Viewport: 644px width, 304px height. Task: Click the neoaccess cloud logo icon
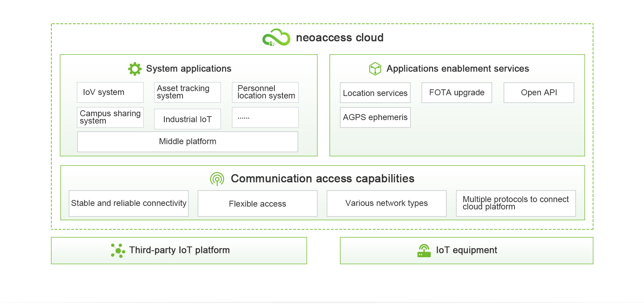click(x=276, y=37)
